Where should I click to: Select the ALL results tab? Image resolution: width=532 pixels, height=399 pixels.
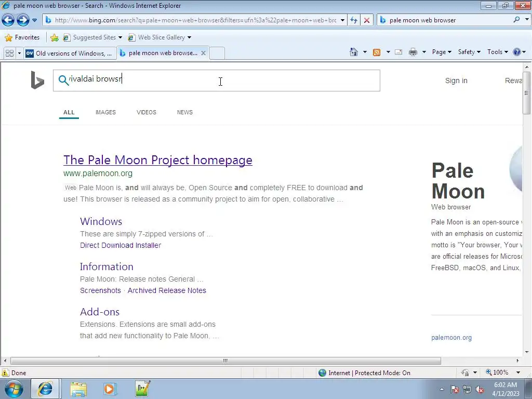click(69, 112)
